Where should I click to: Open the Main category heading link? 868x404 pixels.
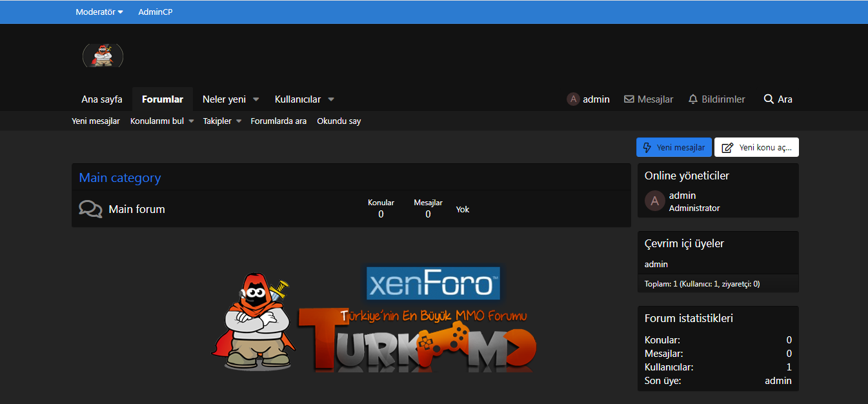120,177
